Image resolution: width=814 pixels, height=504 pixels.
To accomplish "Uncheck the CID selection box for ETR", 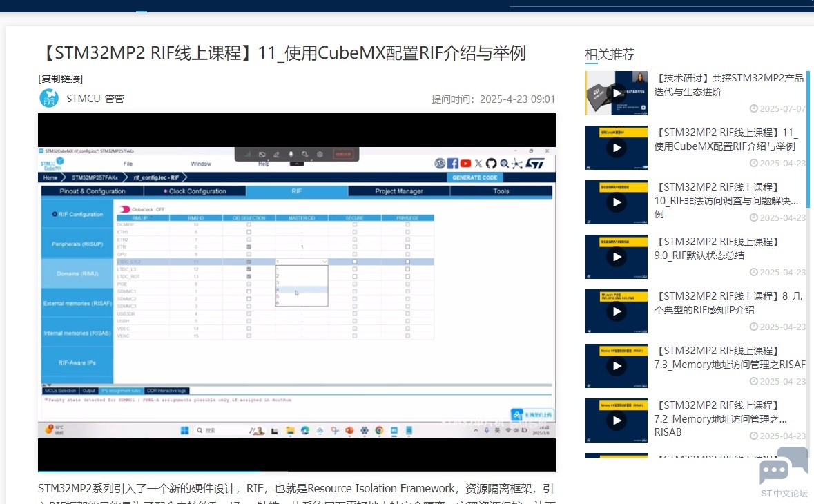I will tap(249, 247).
